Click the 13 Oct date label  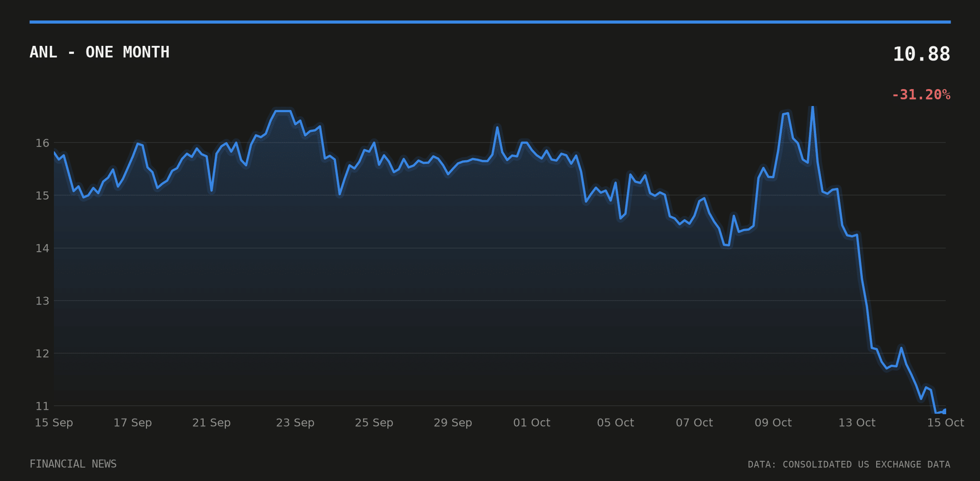click(857, 423)
